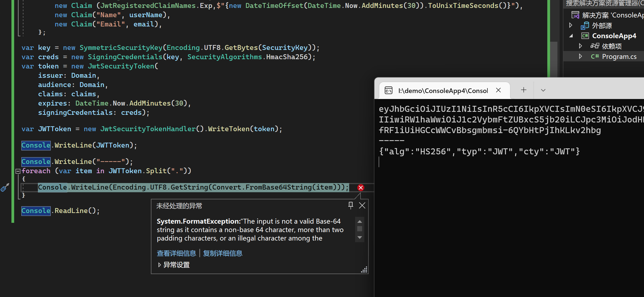Open a new terminal tab with plus
644x297 pixels.
click(x=523, y=90)
